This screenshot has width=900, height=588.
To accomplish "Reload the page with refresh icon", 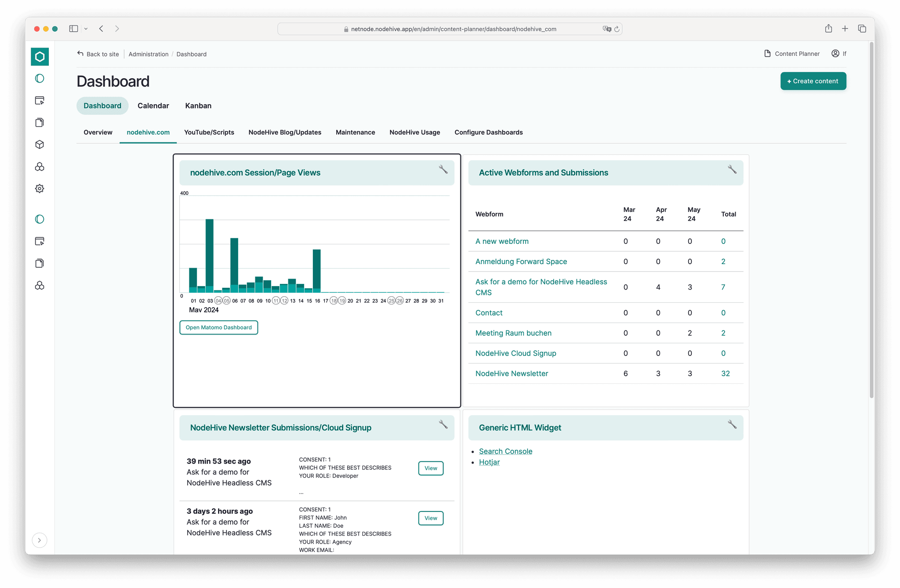I will click(x=617, y=29).
